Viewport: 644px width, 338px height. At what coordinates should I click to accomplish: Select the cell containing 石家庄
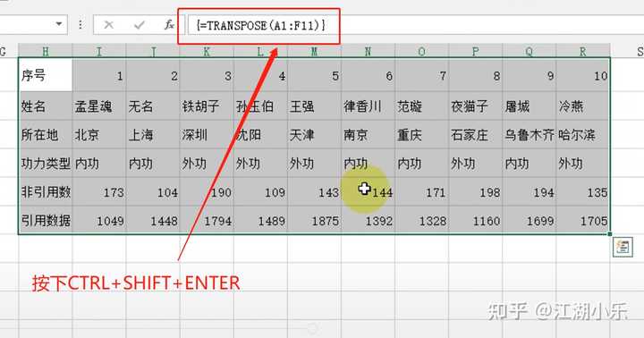[x=476, y=134]
